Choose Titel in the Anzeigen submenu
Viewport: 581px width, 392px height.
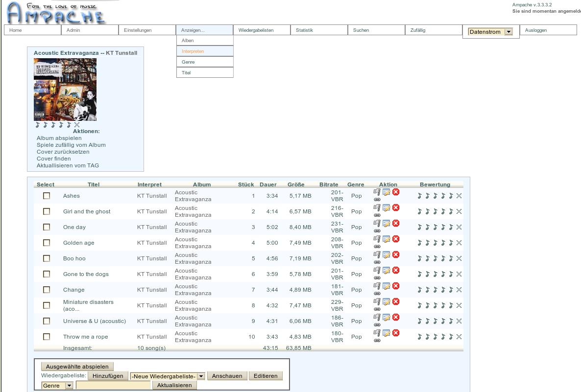[x=205, y=72]
